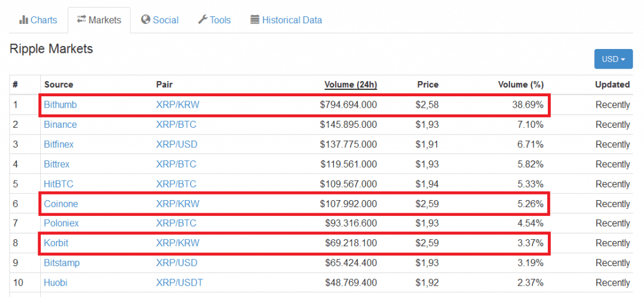This screenshot has height=297, width=644.
Task: Open the Binance exchange link
Action: [x=60, y=125]
